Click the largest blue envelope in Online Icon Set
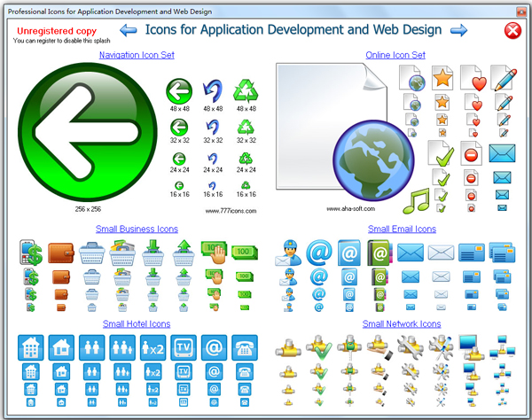 (x=502, y=153)
